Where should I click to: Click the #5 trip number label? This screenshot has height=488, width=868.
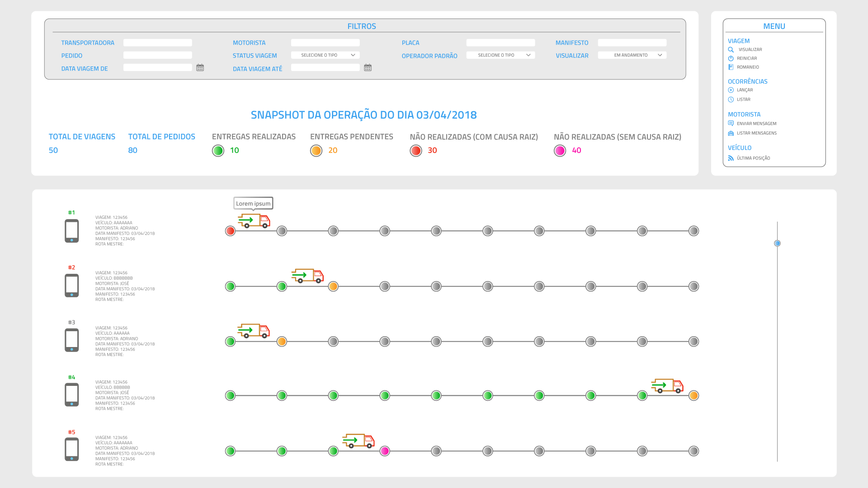coord(71,432)
